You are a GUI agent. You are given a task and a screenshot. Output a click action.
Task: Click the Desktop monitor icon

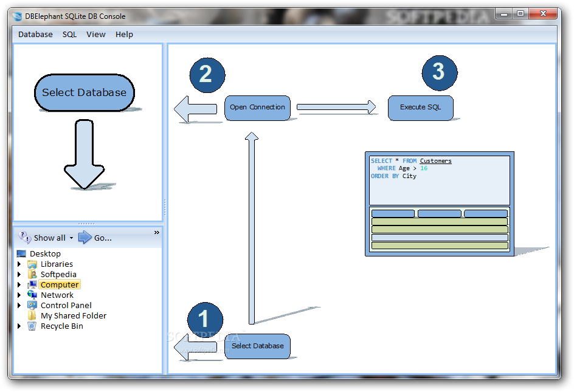click(22, 253)
